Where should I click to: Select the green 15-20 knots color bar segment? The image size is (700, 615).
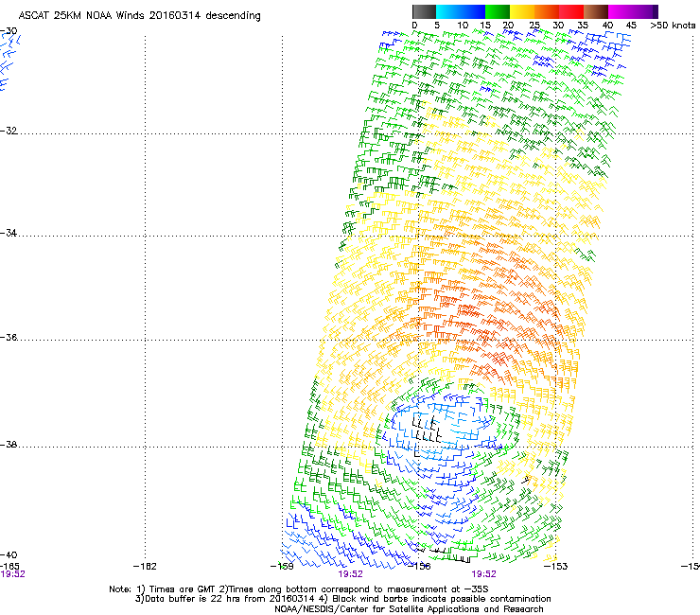[x=498, y=11]
